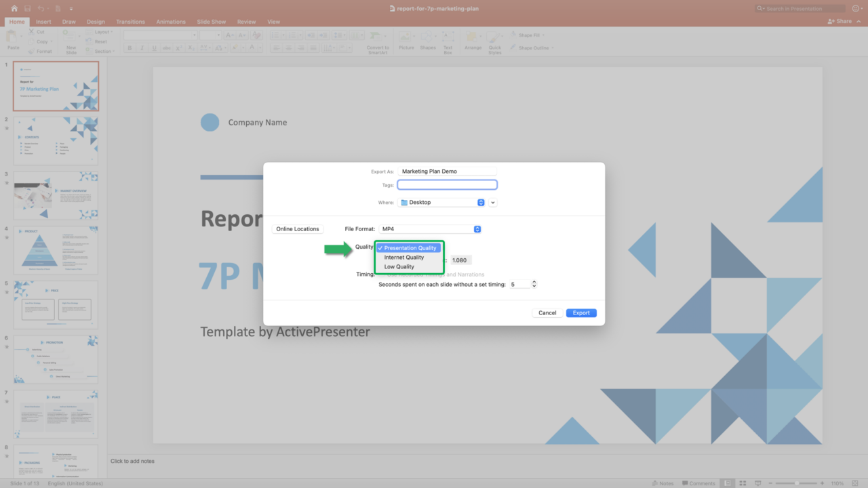The height and width of the screenshot is (488, 868).
Task: Select the Bold formatting icon
Action: coord(130,47)
